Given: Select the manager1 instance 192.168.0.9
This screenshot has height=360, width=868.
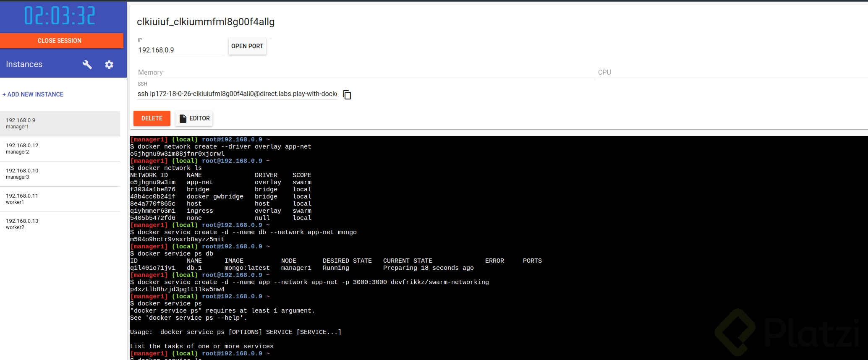Looking at the screenshot, I should (x=60, y=123).
